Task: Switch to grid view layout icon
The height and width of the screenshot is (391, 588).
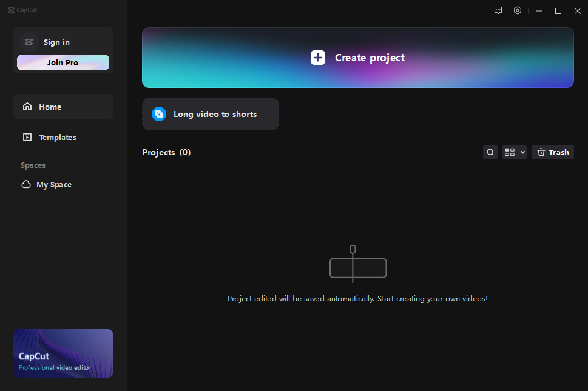Action: 510,152
